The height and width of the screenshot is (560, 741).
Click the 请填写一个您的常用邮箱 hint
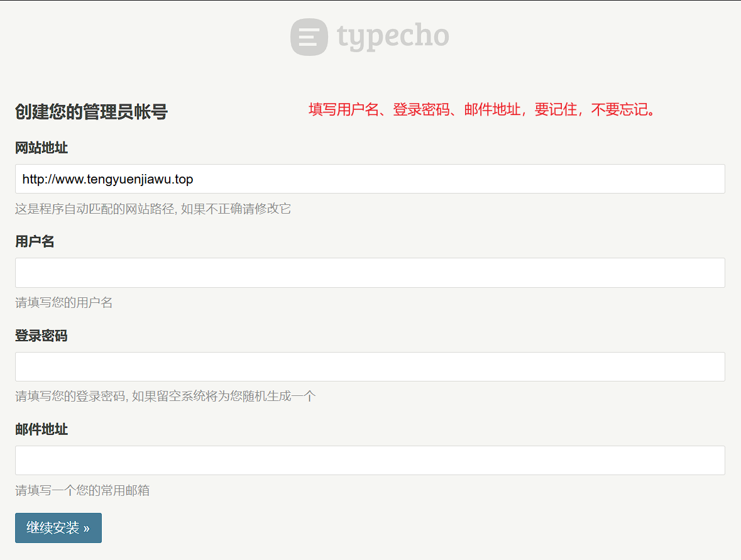coord(82,490)
